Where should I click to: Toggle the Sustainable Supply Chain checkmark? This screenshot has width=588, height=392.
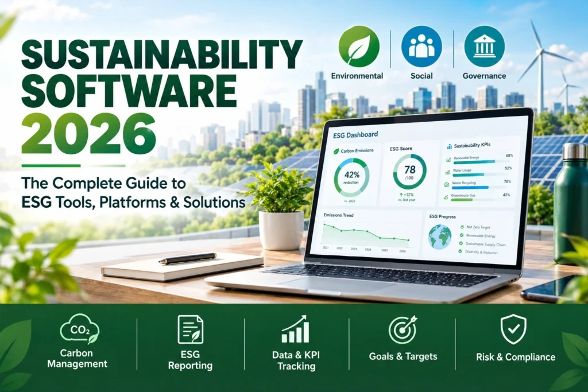(x=461, y=243)
